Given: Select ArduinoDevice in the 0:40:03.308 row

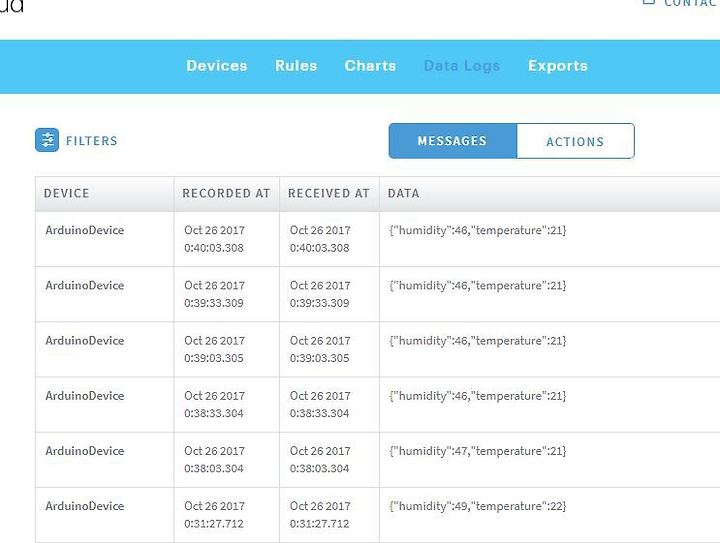Looking at the screenshot, I should point(84,230).
